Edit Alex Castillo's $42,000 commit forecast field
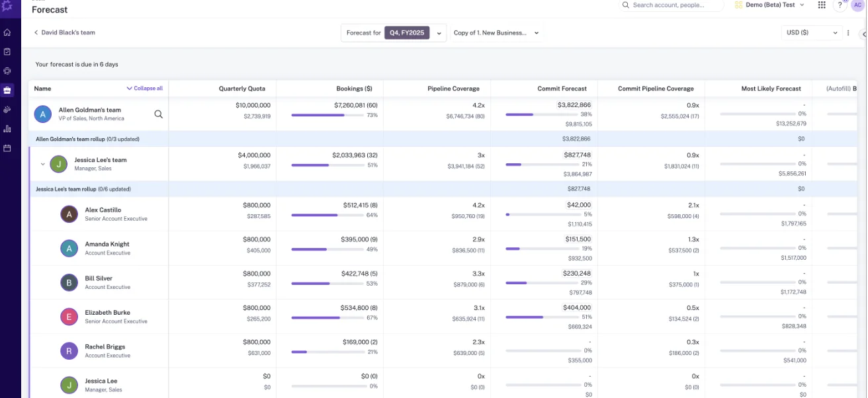Screen dimensions: 868x398 [x=579, y=205]
